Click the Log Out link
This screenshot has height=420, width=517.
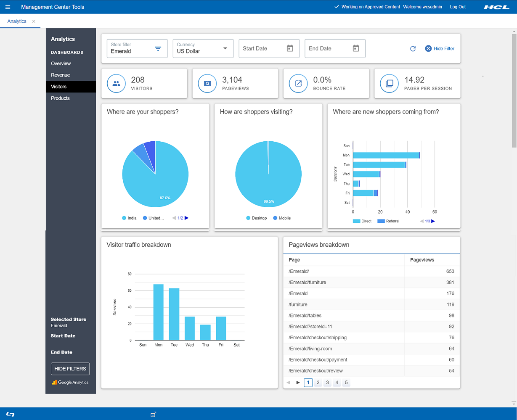(x=458, y=7)
